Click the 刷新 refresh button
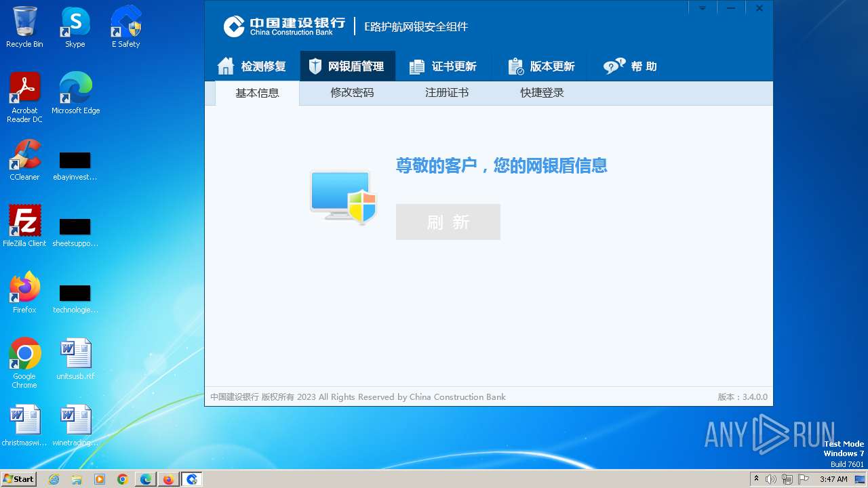Screen dimensions: 868x488 [x=448, y=222]
